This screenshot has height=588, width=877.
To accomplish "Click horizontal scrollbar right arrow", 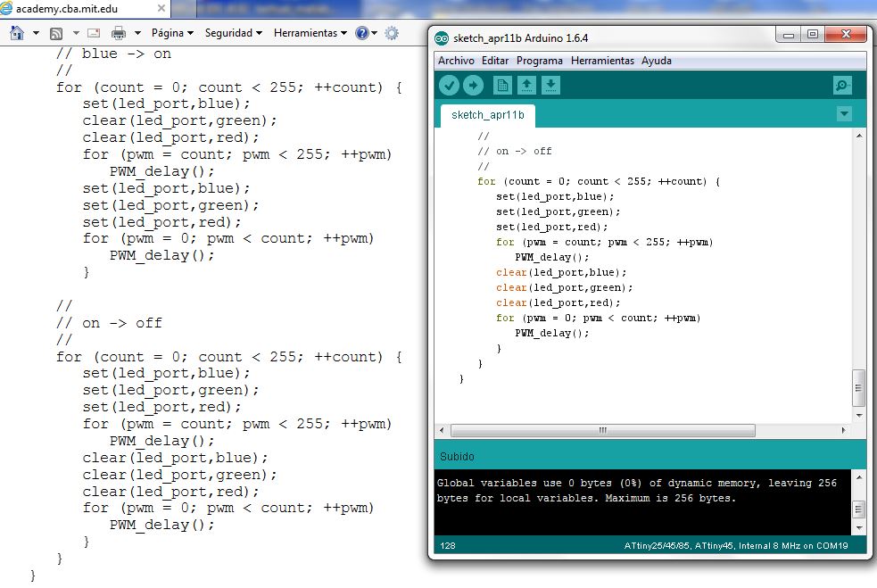I will coord(843,430).
